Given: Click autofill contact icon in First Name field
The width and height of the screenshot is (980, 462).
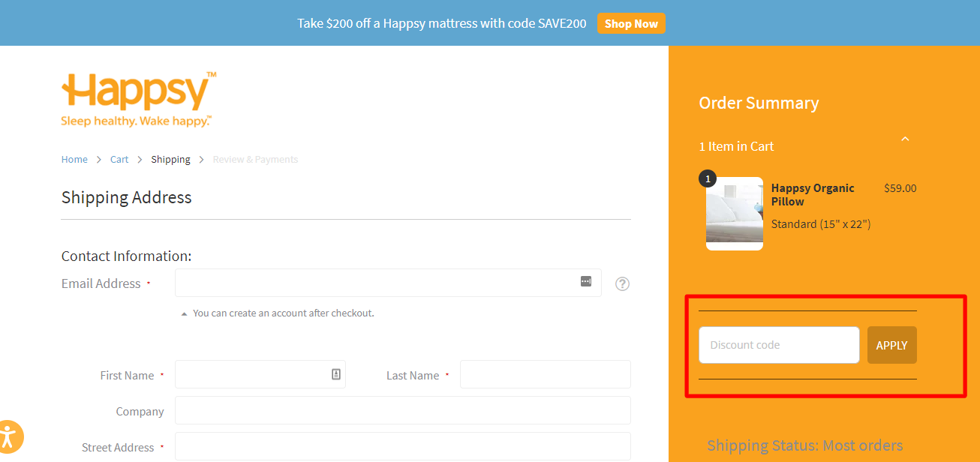Looking at the screenshot, I should pos(336,374).
